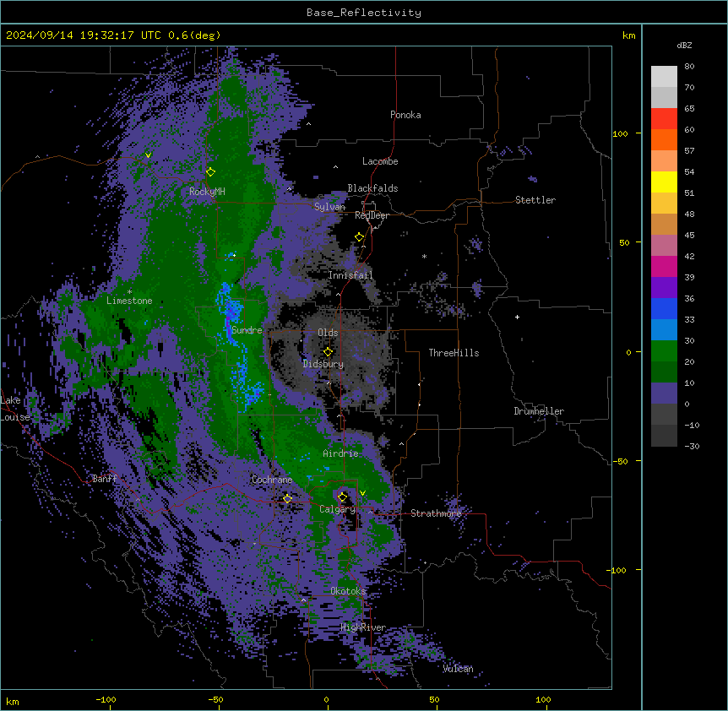The image size is (728, 711).
Task: Click the Ponoka label
Action: (405, 115)
